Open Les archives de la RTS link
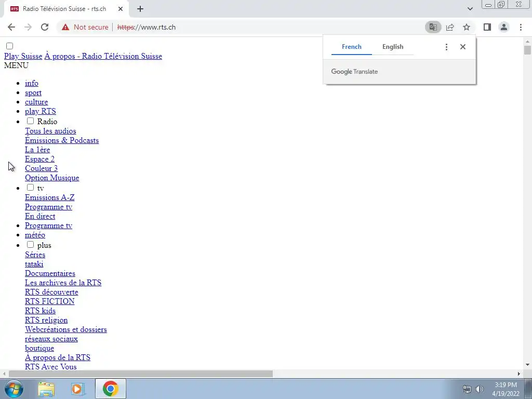This screenshot has height=399, width=532. 63,283
